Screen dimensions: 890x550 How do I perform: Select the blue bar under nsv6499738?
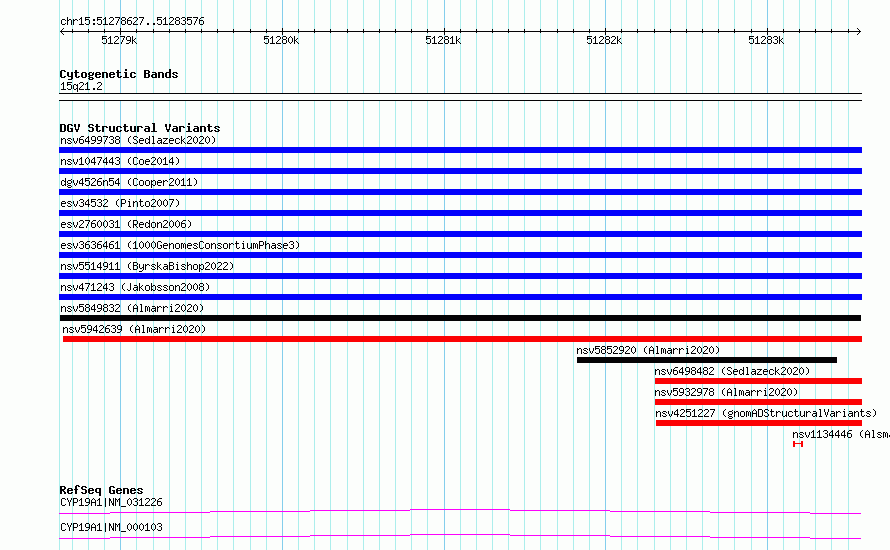tap(460, 150)
